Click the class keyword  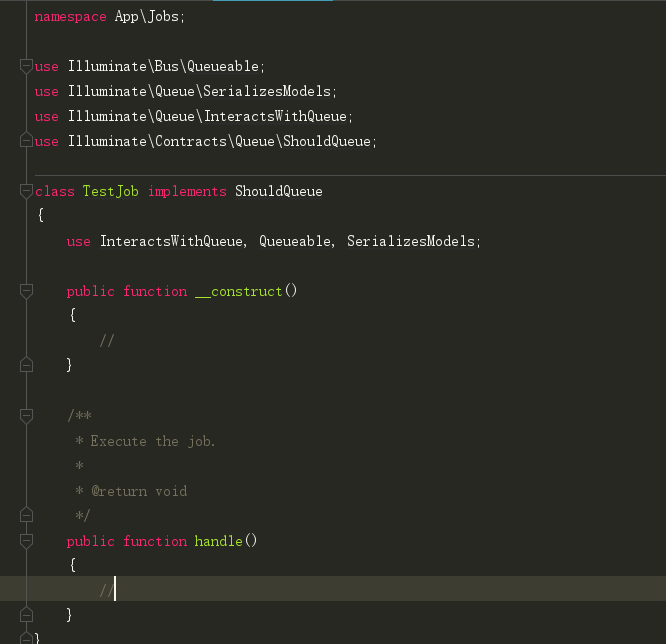click(55, 191)
